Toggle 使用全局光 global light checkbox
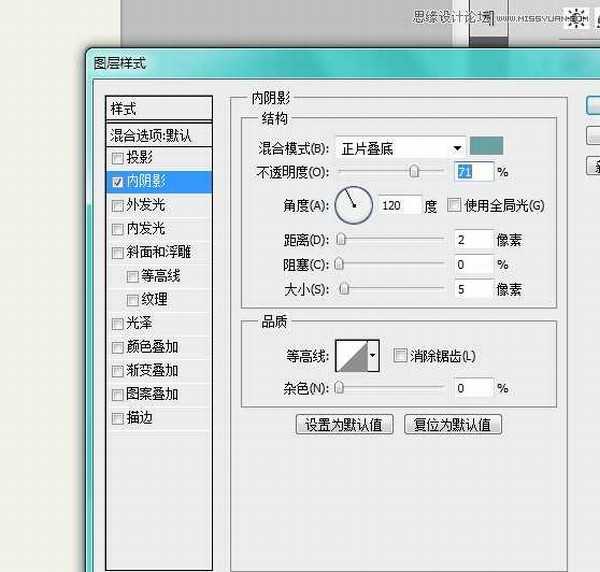This screenshot has width=600, height=572. 454,206
